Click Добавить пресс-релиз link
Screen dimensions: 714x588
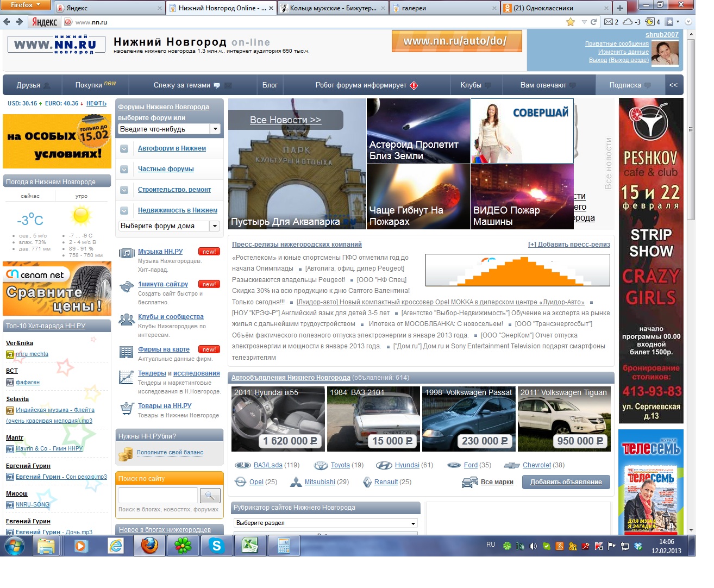point(569,245)
